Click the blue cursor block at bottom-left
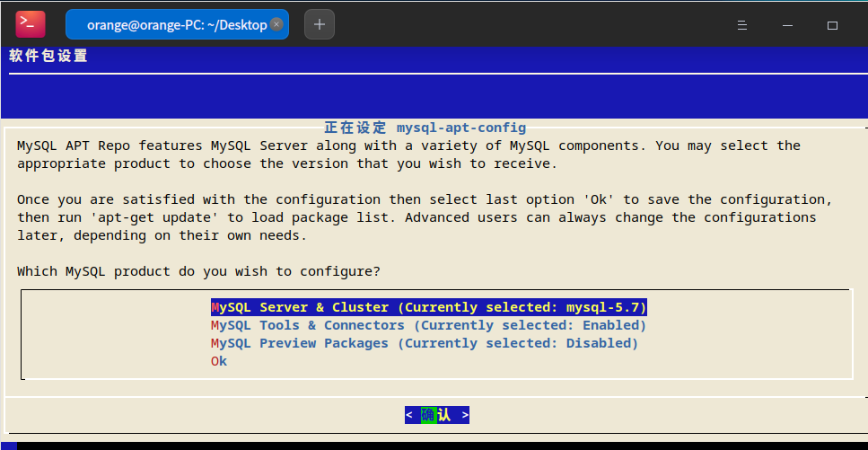This screenshot has height=450, width=868. tap(8, 445)
